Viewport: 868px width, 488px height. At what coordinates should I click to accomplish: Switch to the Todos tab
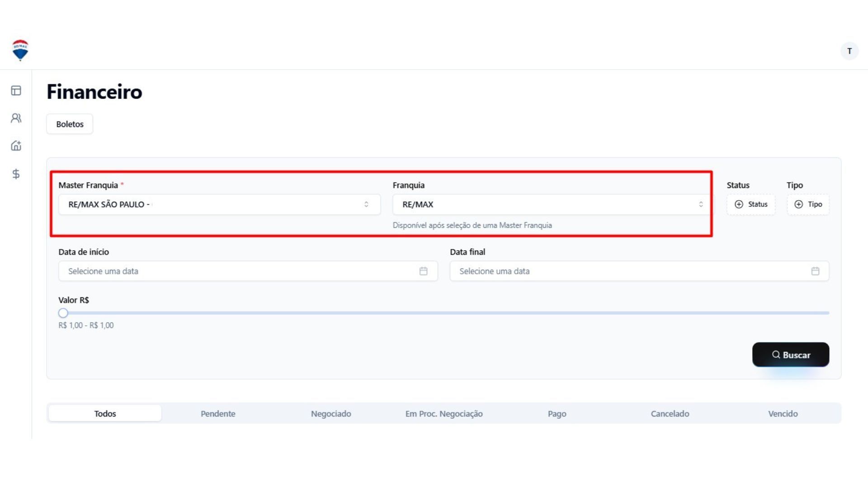[105, 413]
